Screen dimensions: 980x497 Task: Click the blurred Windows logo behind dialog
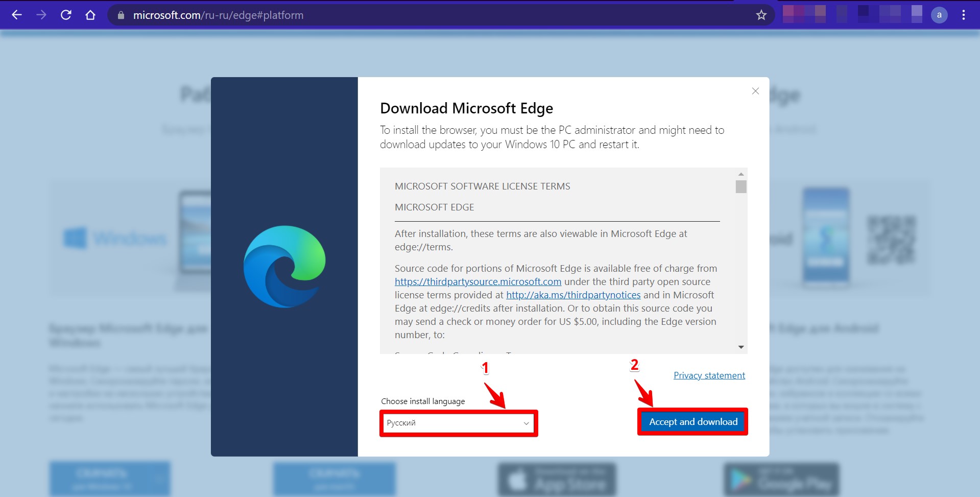[x=76, y=239]
